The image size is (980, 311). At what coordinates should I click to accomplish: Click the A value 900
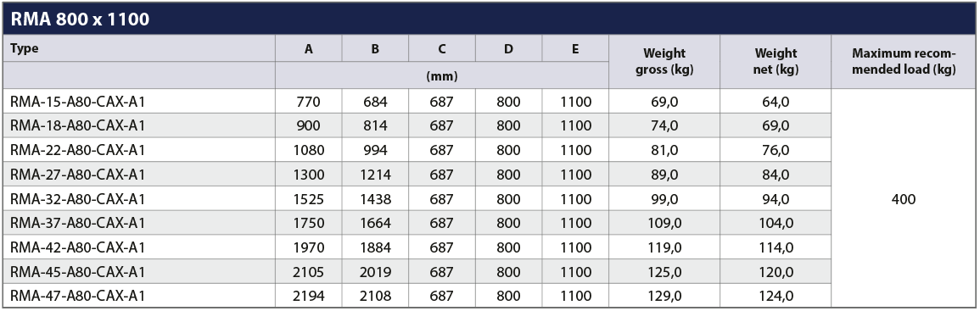click(309, 125)
